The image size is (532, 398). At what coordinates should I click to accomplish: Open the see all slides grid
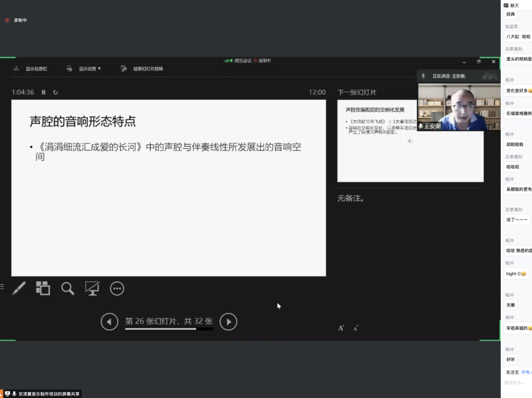click(x=43, y=289)
